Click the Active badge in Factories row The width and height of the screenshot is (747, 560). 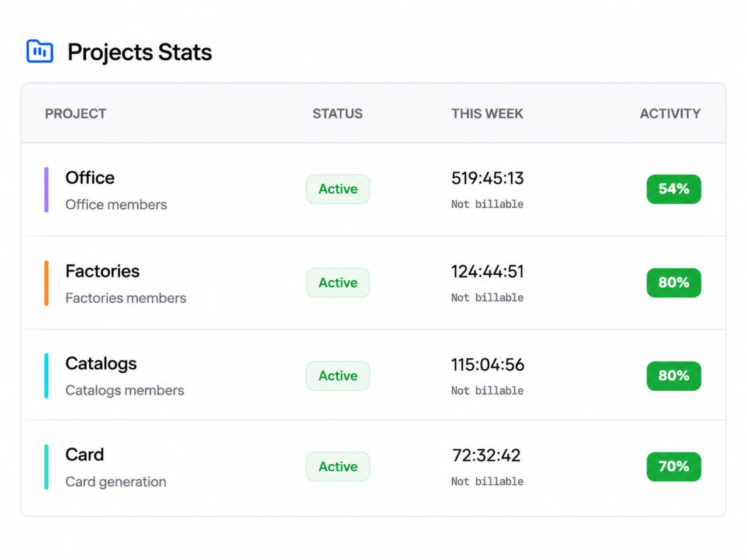tap(338, 282)
